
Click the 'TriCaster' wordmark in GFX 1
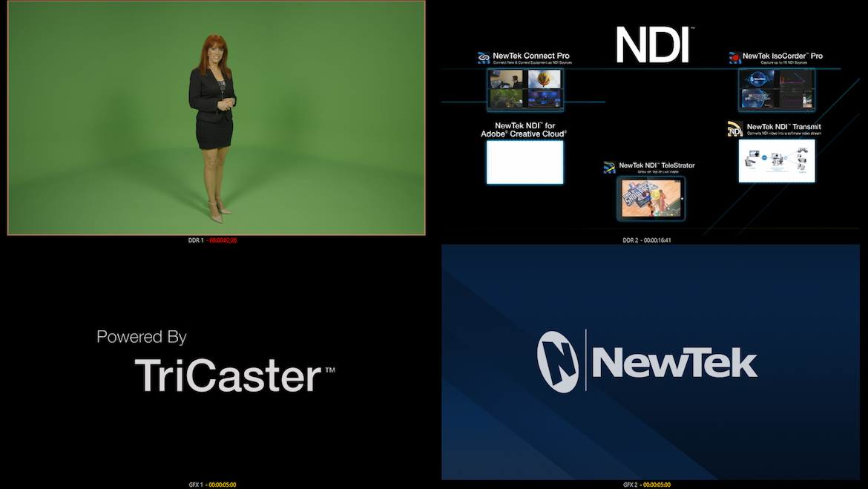pos(228,376)
